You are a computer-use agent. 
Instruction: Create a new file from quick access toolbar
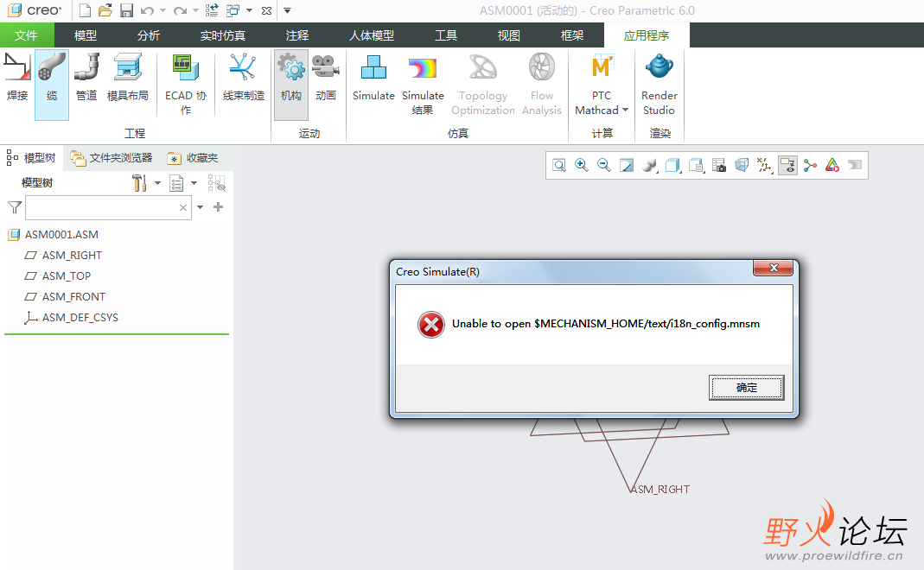click(x=86, y=10)
